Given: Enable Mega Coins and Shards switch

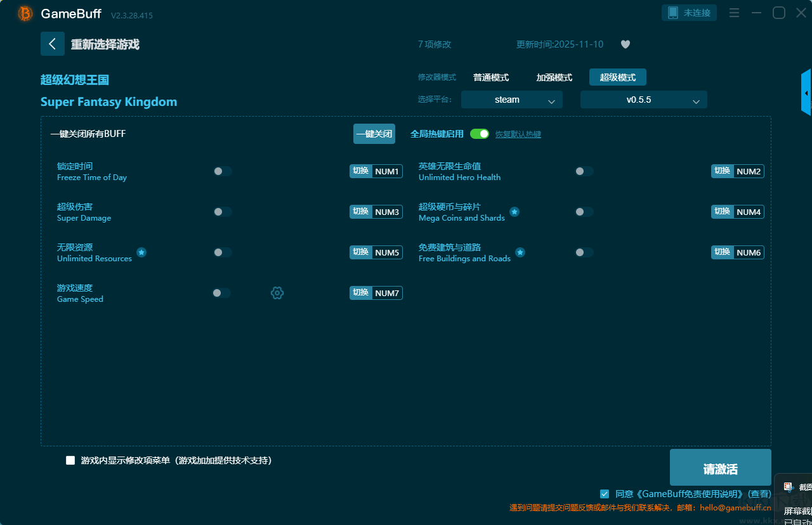Looking at the screenshot, I should 584,212.
